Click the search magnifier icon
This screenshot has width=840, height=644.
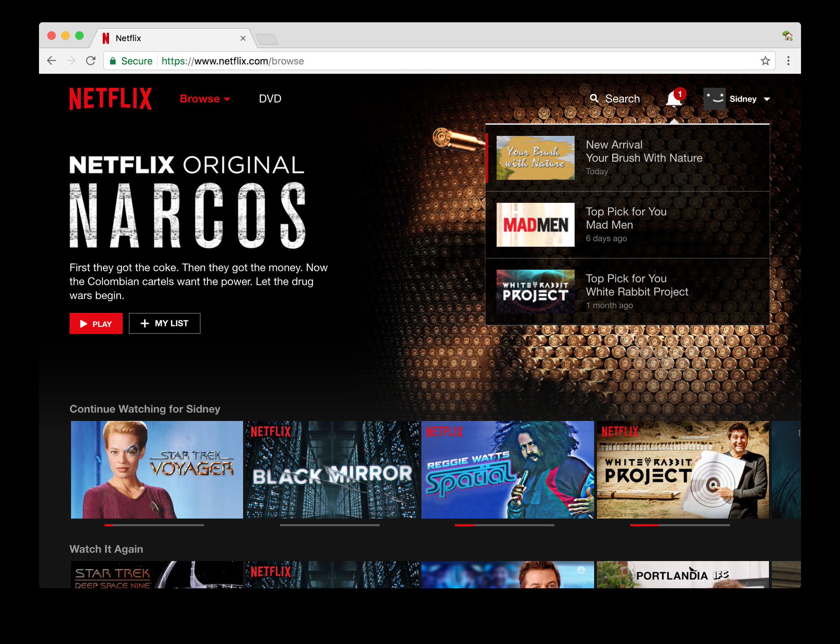coord(594,99)
